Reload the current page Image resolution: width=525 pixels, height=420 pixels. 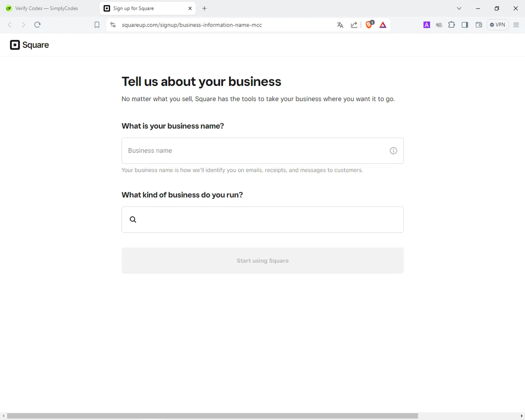coord(37,25)
